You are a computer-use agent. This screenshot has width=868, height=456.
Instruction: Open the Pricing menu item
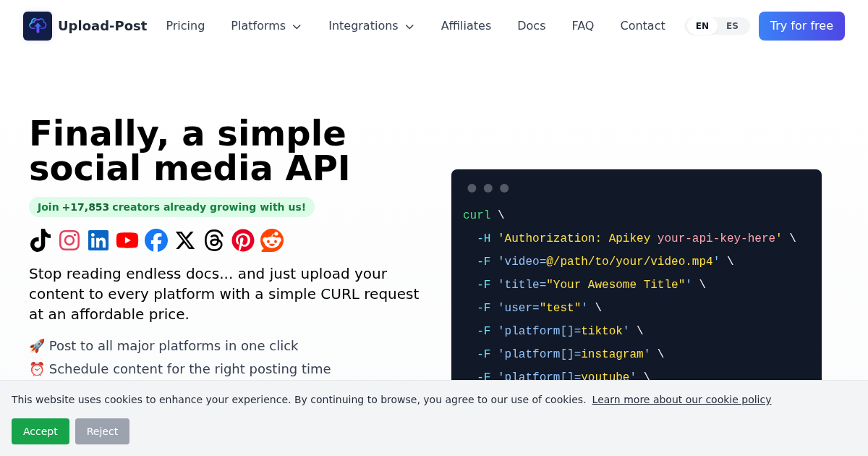pyautogui.click(x=185, y=25)
